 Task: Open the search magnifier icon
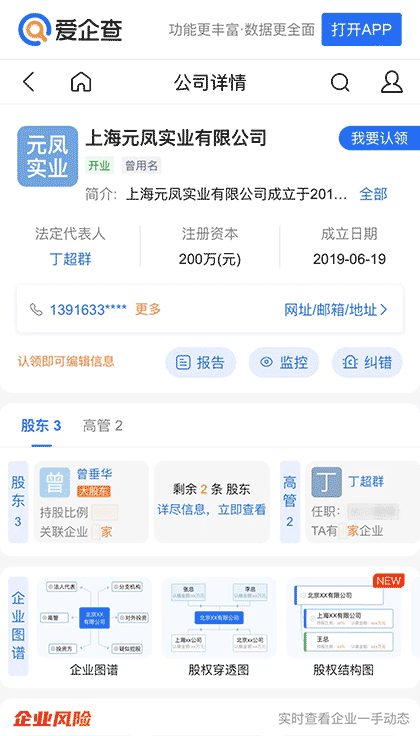pos(340,82)
